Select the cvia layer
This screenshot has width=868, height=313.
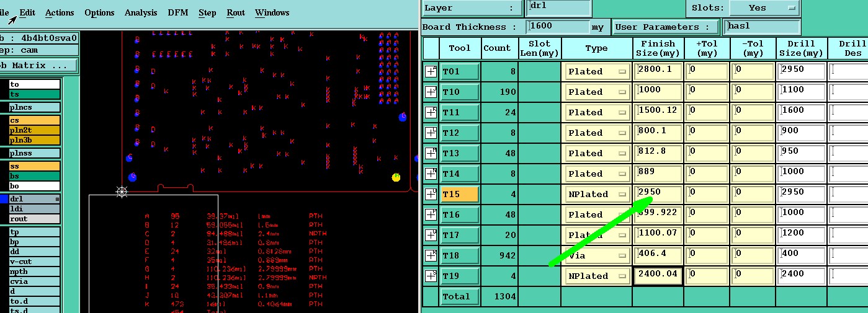(35, 281)
